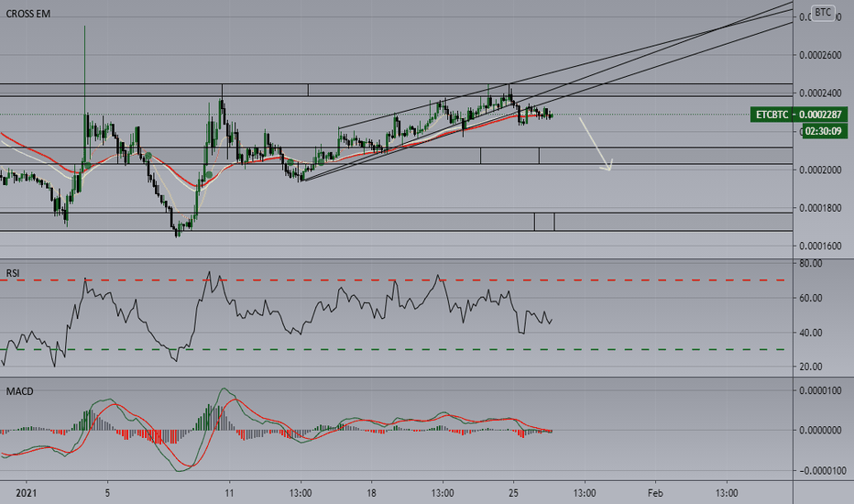Click the 25 date label on time axis
The image size is (854, 504).
coord(513,493)
